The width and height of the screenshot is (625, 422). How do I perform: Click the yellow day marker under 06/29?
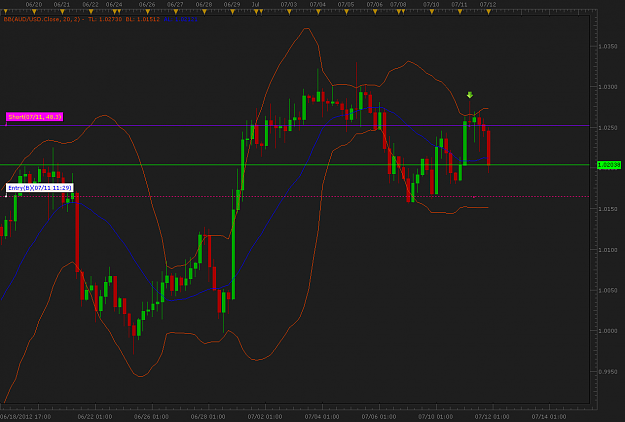point(232,12)
